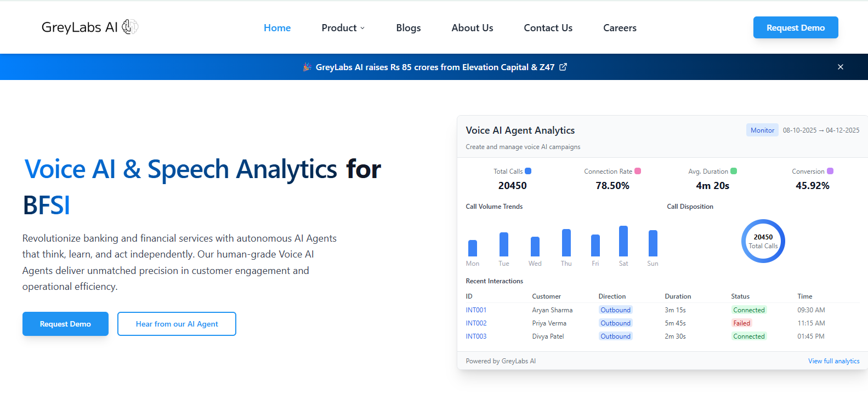Viewport: 868px width, 400px height.
Task: Click the 09:30 AM time cell
Action: 811,310
